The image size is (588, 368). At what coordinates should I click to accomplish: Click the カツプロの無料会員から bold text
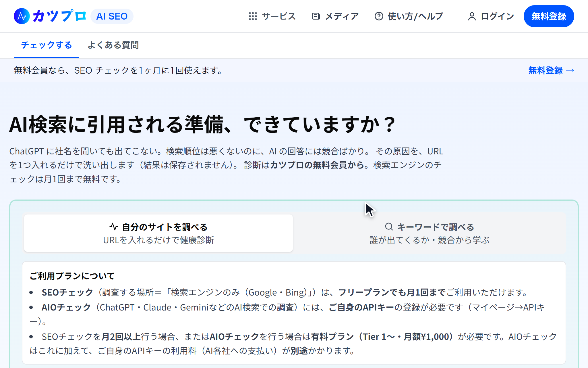pos(317,165)
